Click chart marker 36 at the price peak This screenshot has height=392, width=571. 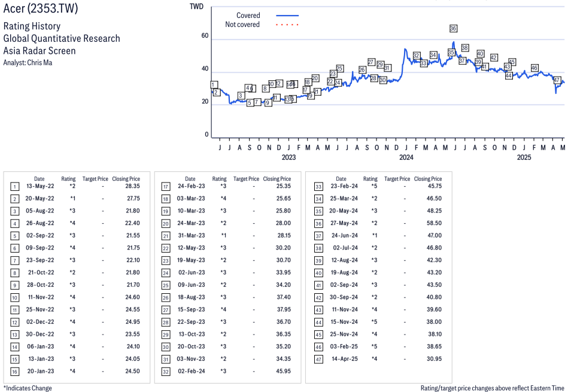pyautogui.click(x=453, y=28)
